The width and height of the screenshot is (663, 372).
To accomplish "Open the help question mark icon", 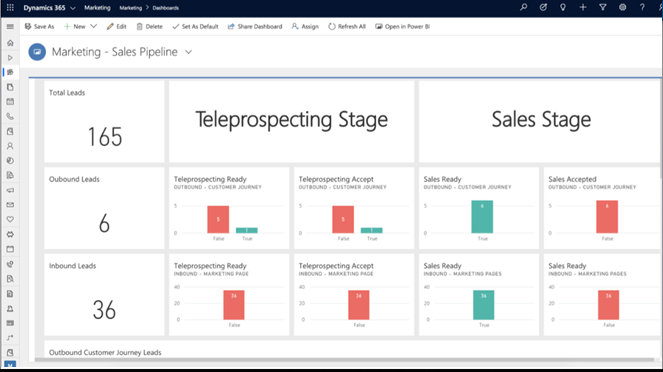I will pos(642,7).
